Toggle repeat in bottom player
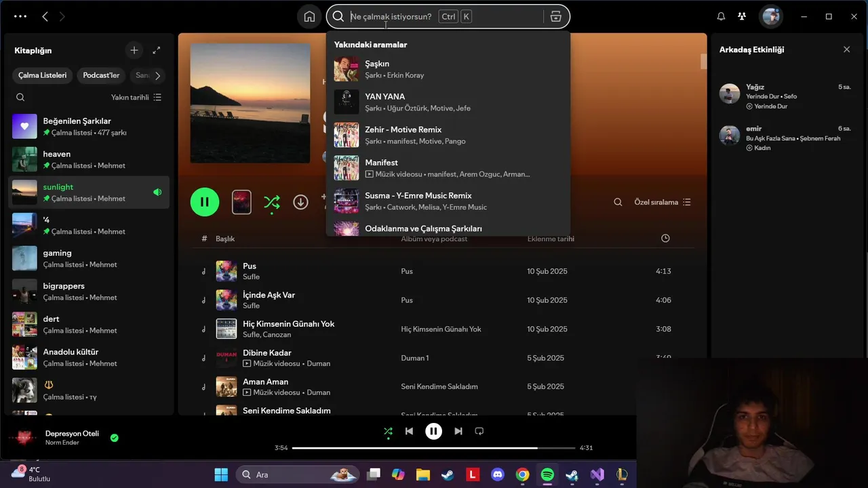Image resolution: width=868 pixels, height=488 pixels. [x=479, y=431]
